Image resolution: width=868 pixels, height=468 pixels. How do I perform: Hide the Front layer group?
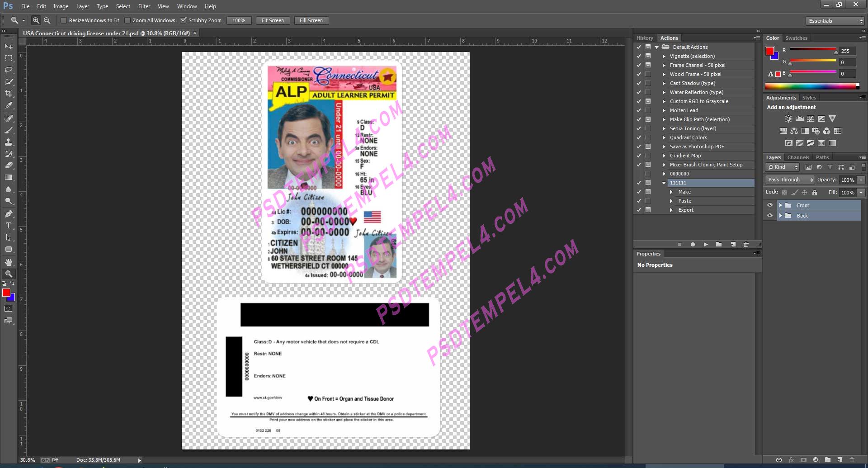click(770, 205)
